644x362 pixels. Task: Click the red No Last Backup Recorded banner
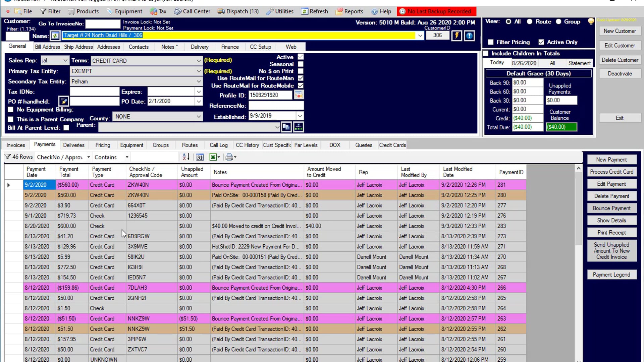436,11
